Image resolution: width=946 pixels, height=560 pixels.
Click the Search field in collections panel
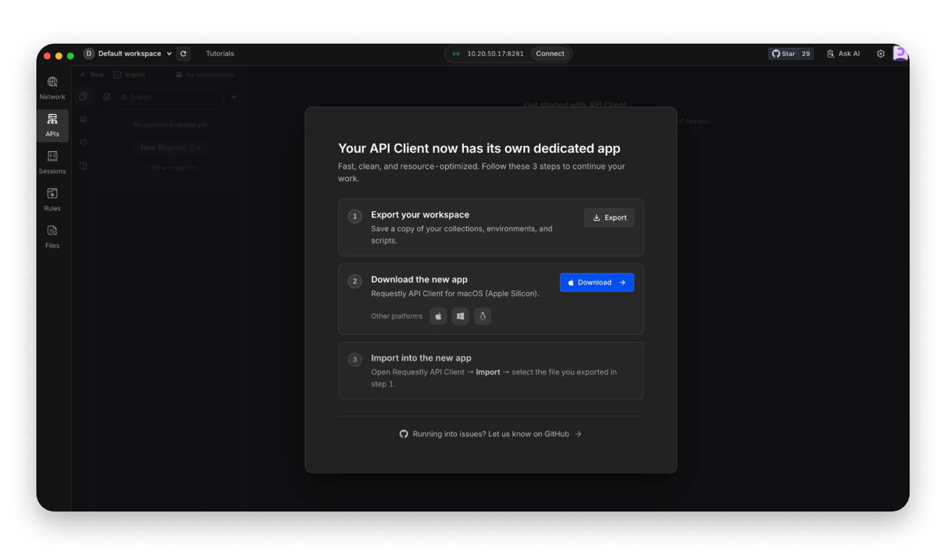(170, 97)
